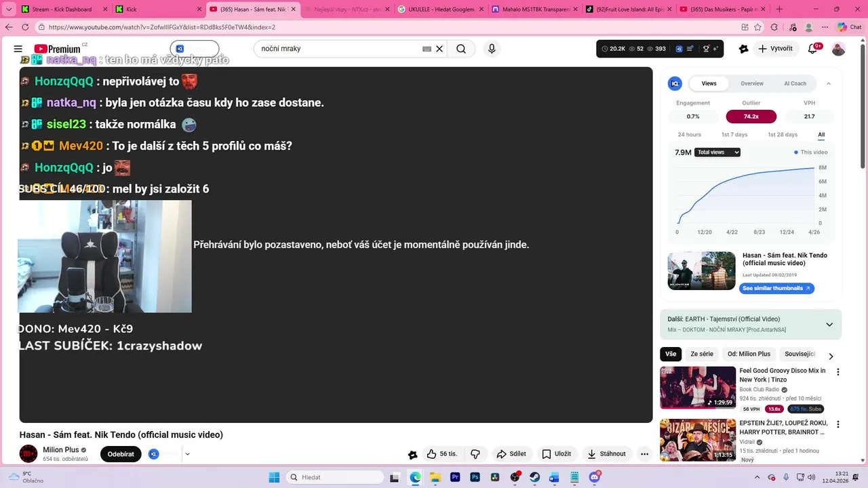The width and height of the screenshot is (868, 488).
Task: Open the Total views dropdown
Action: pos(717,152)
